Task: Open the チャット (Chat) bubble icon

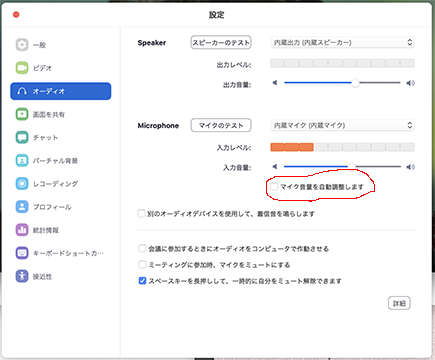Action: click(22, 137)
